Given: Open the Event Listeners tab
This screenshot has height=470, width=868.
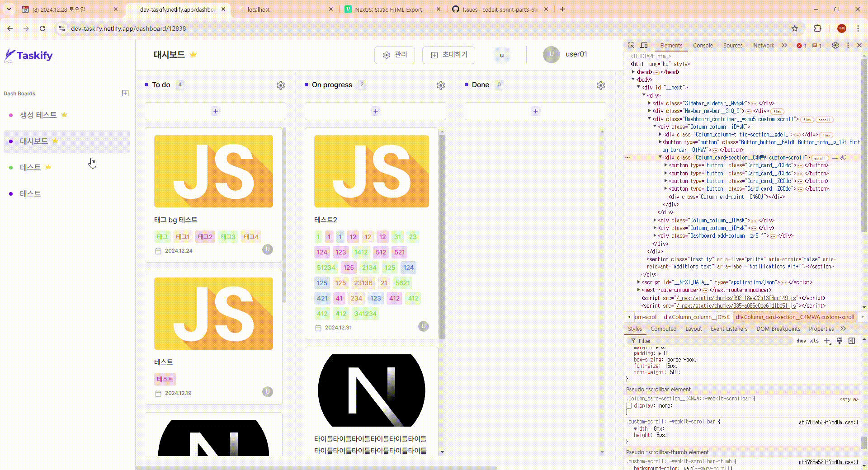Looking at the screenshot, I should pyautogui.click(x=729, y=329).
